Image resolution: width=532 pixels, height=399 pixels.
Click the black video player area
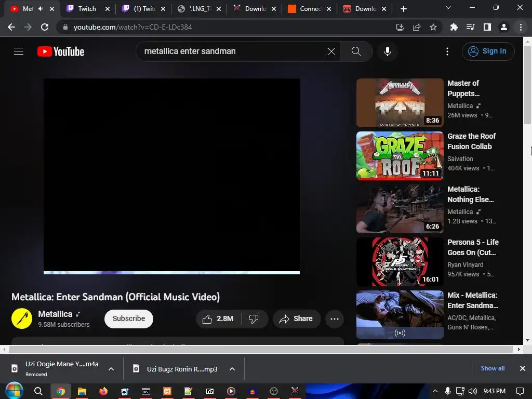point(171,175)
